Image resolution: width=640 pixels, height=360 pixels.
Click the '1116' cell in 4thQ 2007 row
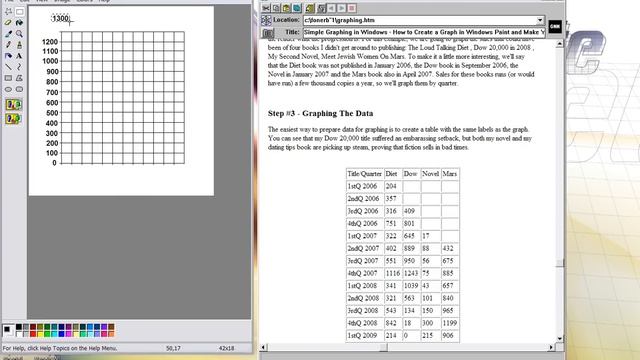click(392, 273)
